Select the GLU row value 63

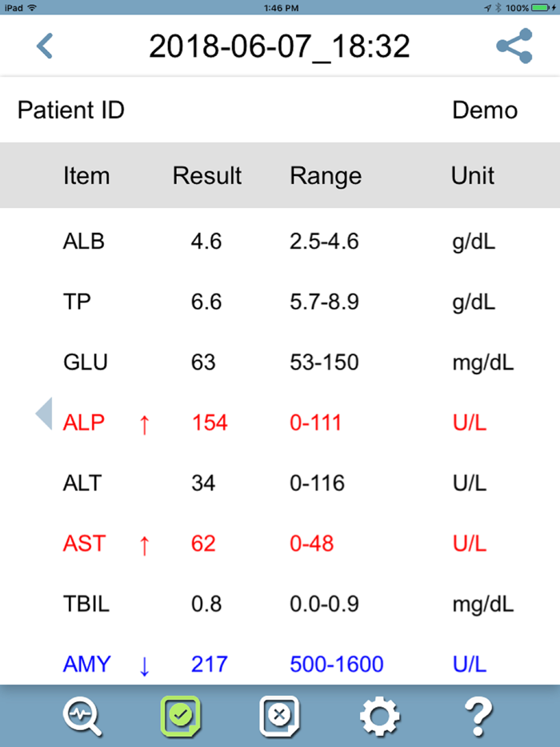(203, 362)
